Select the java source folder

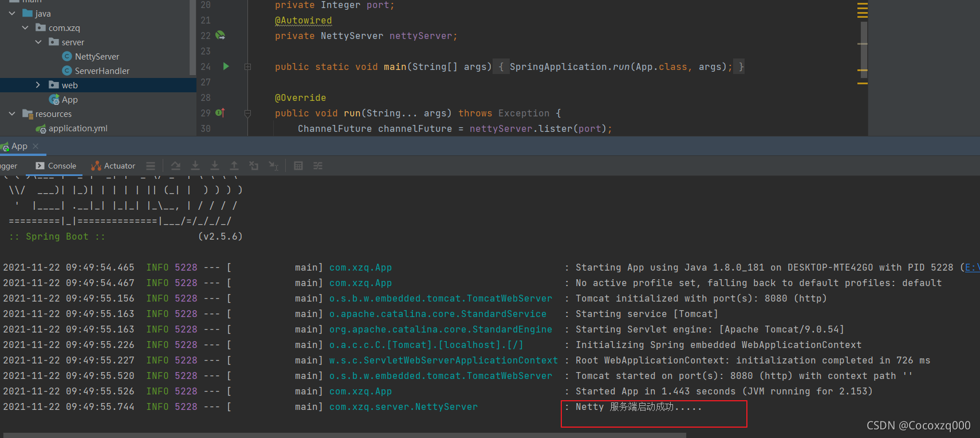(x=42, y=13)
